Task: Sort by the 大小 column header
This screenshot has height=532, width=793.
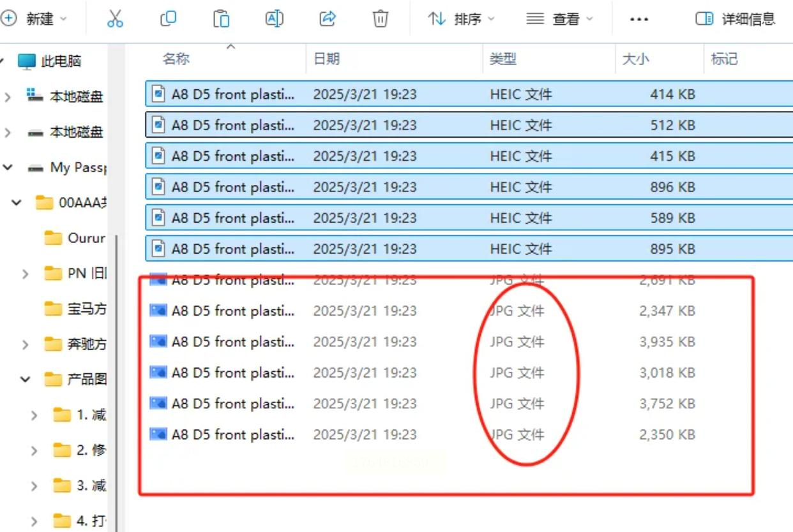Action: pyautogui.click(x=635, y=59)
